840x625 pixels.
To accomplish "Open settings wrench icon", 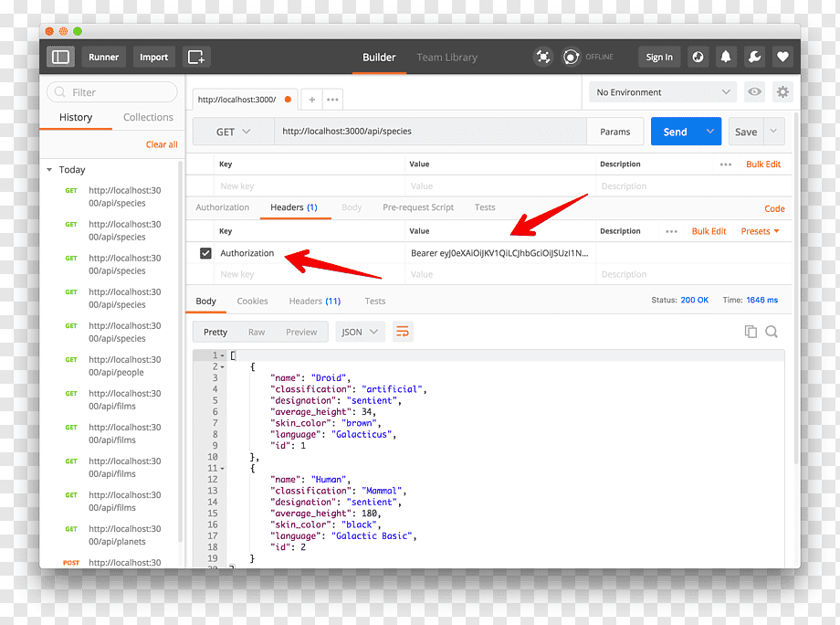I will [754, 57].
